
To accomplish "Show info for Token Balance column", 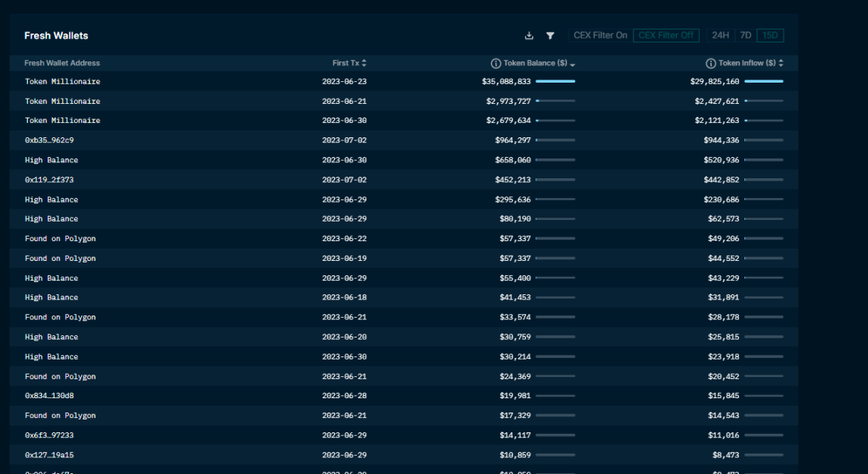I will [496, 64].
